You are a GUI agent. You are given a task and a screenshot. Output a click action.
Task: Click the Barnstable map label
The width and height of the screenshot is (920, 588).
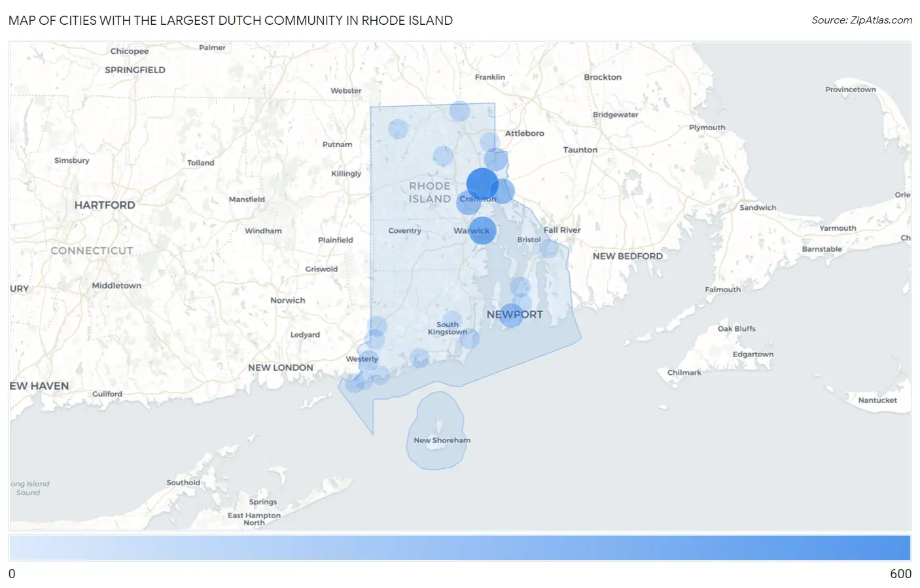pyautogui.click(x=822, y=249)
